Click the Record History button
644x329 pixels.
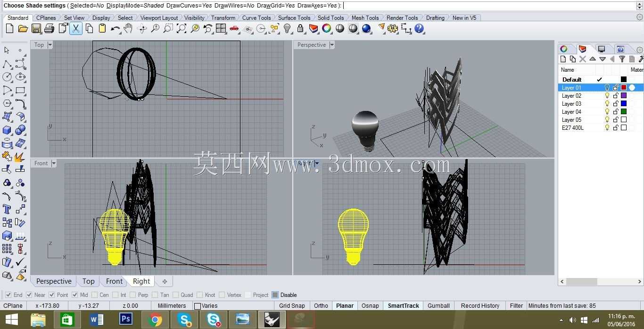(480, 306)
